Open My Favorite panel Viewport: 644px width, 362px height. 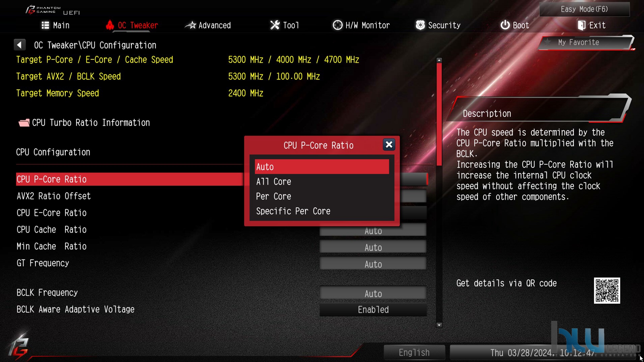pyautogui.click(x=585, y=42)
